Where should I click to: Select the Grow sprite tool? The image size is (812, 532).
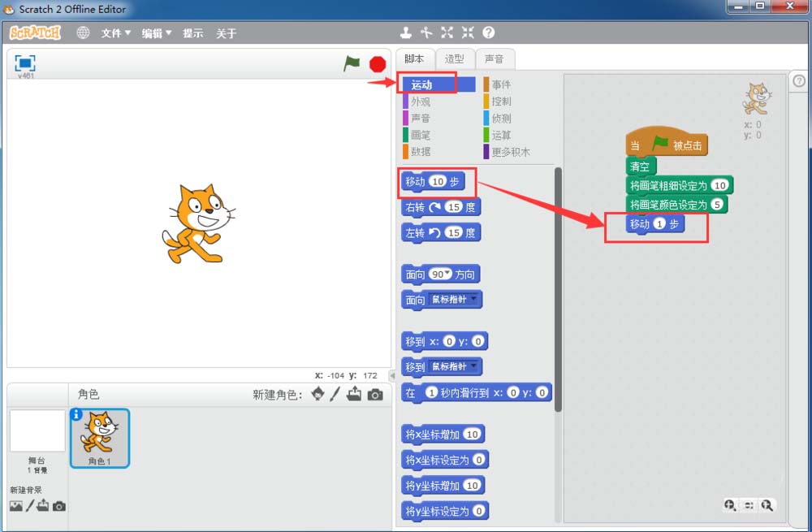447,32
